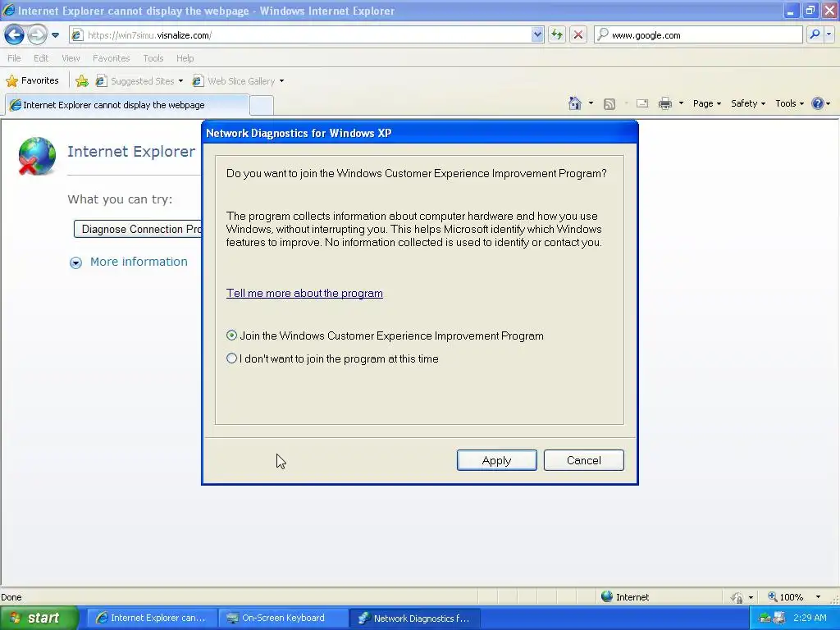
Task: Click the Print icon
Action: coord(664,103)
